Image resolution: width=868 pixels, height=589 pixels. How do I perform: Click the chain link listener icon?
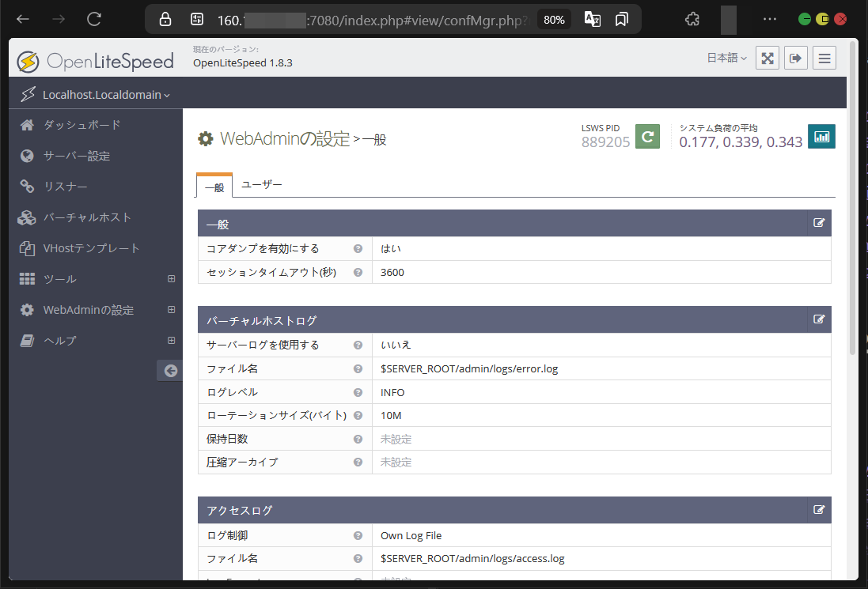pos(27,187)
